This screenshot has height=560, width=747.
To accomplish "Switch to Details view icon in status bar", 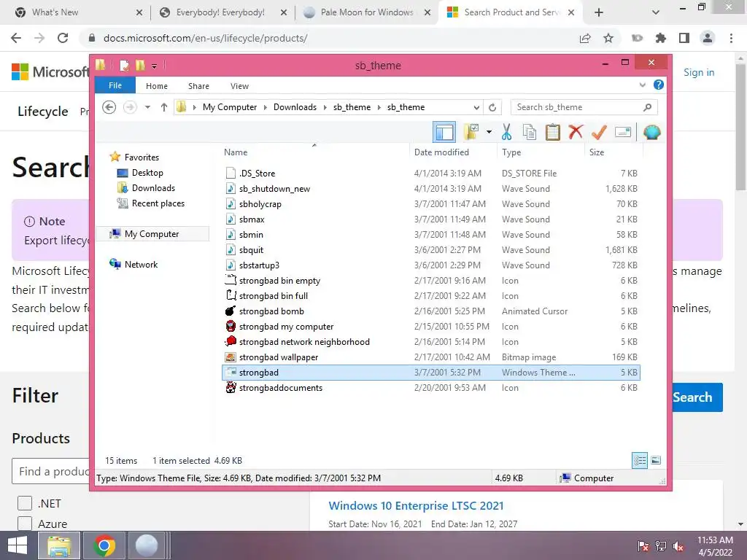I will click(x=640, y=460).
